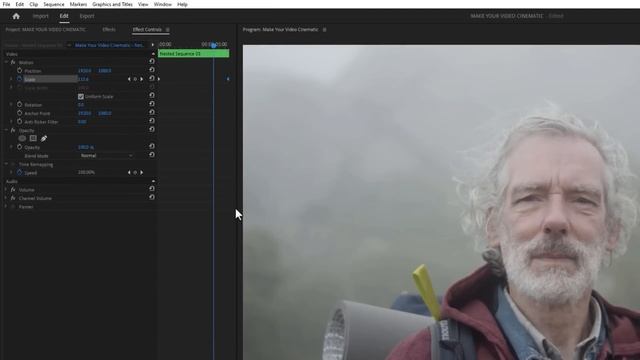Switch to the Import workspace
Screen dimensions: 640x360
pyautogui.click(x=40, y=16)
